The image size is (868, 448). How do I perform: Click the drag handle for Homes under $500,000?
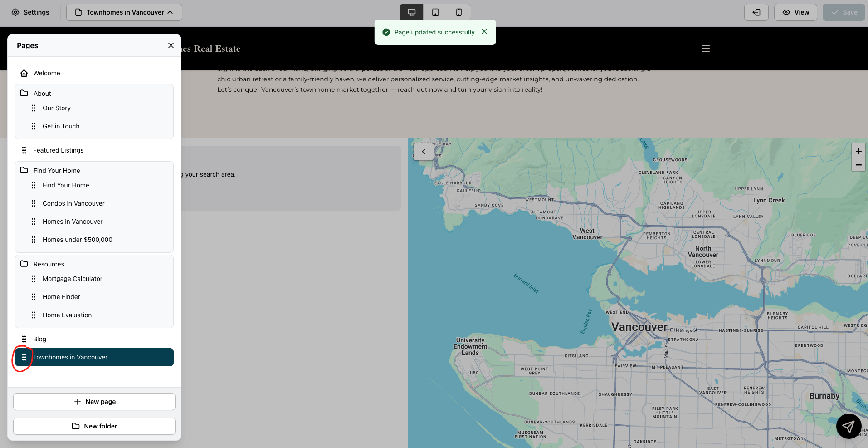point(34,240)
